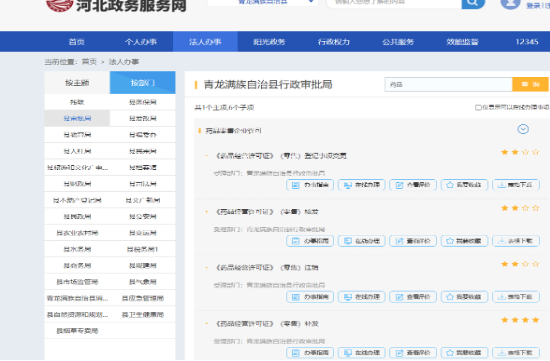
Task: Switch sidebar to 按主题 tab
Action: tap(77, 83)
